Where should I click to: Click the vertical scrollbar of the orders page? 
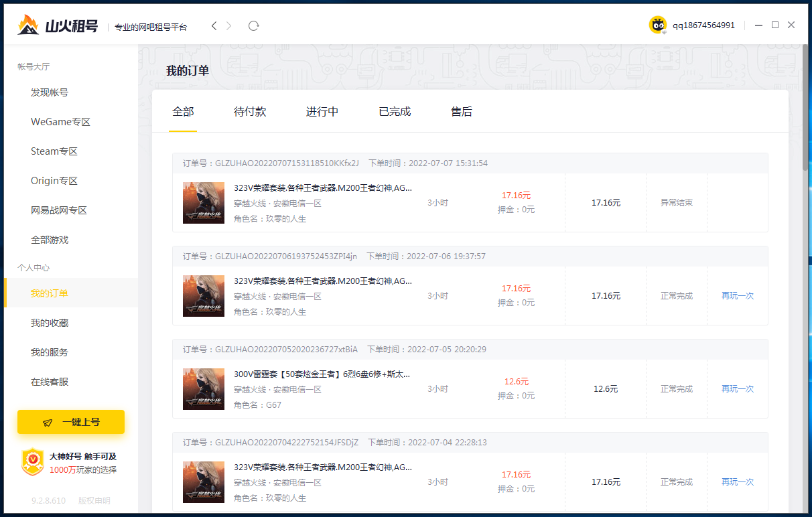(x=807, y=107)
